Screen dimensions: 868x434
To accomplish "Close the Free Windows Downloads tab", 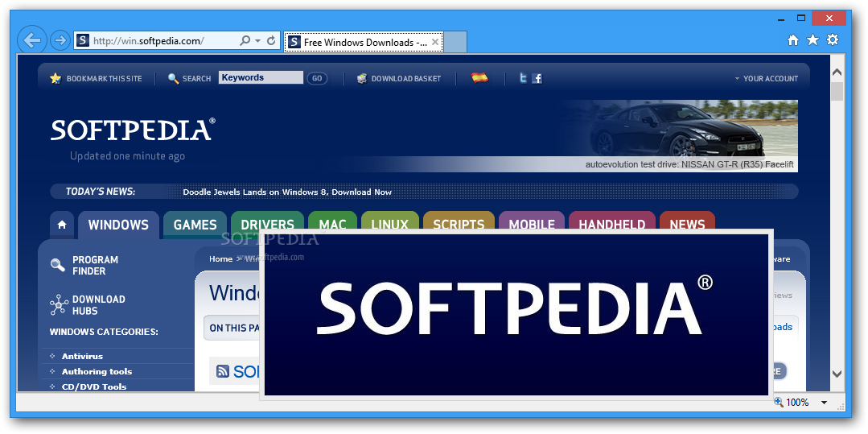I will click(x=435, y=42).
